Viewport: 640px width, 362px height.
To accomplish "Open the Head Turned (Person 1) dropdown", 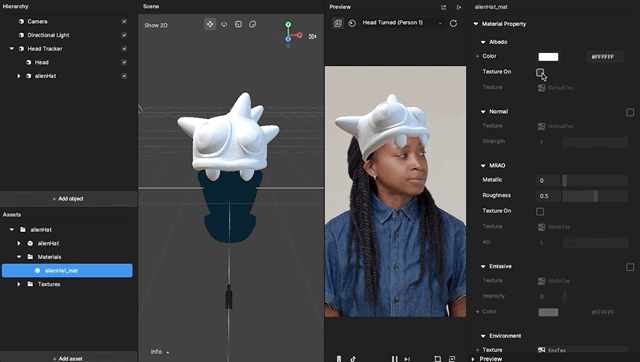I will 402,23.
